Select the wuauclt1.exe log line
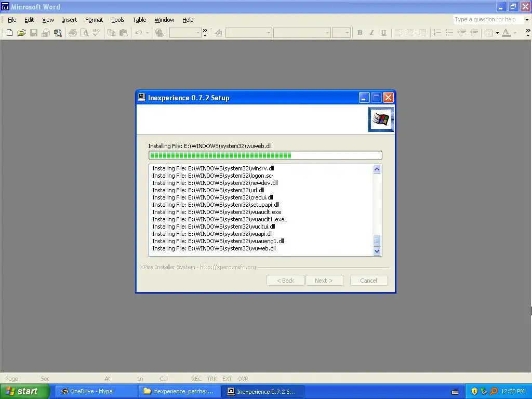 218,219
